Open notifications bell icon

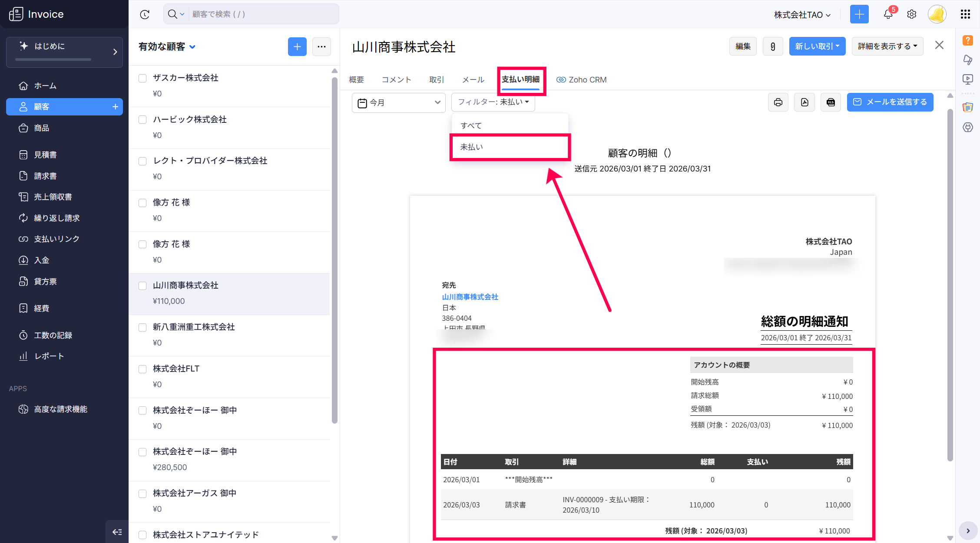tap(888, 14)
